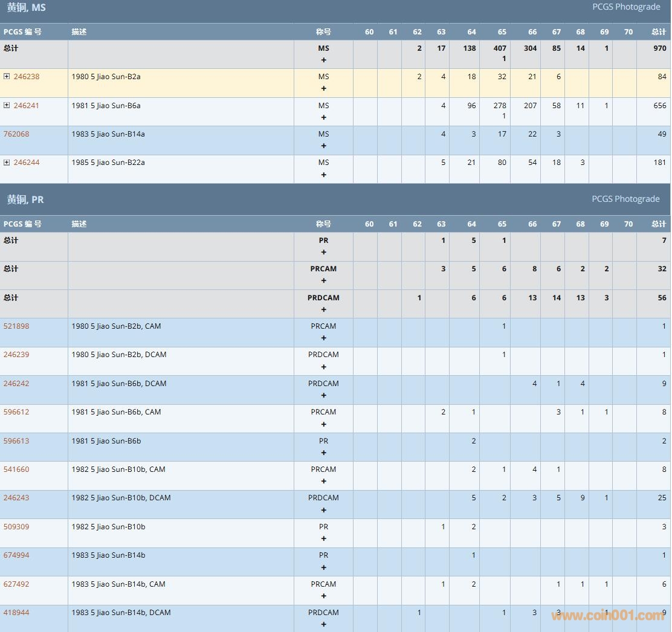
Task: Click PCGS Photograde link in PR header
Action: pos(626,199)
